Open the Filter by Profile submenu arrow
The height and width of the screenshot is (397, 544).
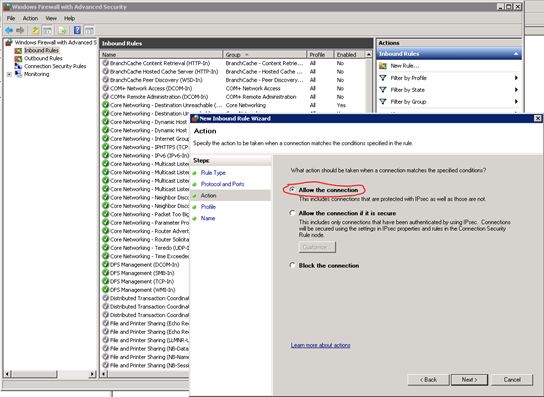[x=516, y=78]
